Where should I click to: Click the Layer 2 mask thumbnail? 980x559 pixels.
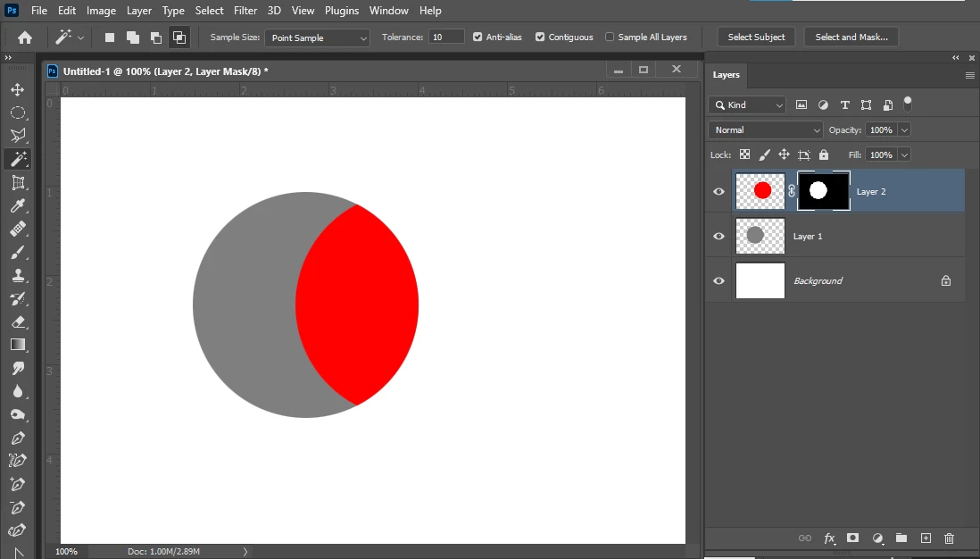[x=824, y=191]
